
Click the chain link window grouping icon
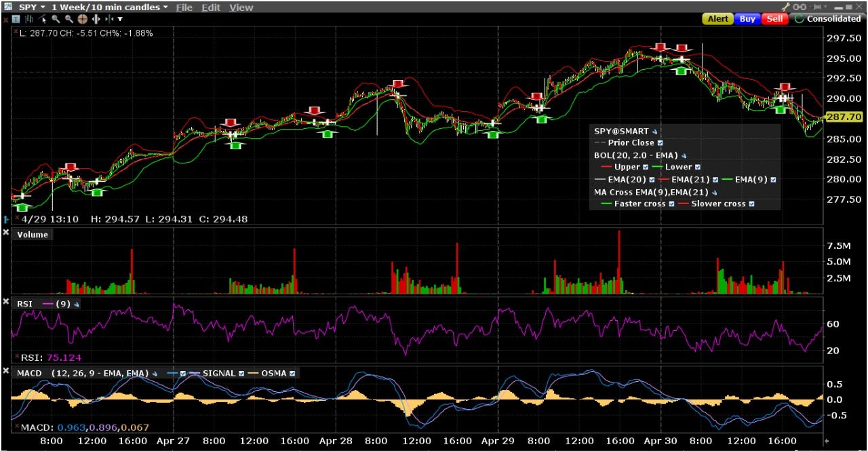click(x=800, y=7)
